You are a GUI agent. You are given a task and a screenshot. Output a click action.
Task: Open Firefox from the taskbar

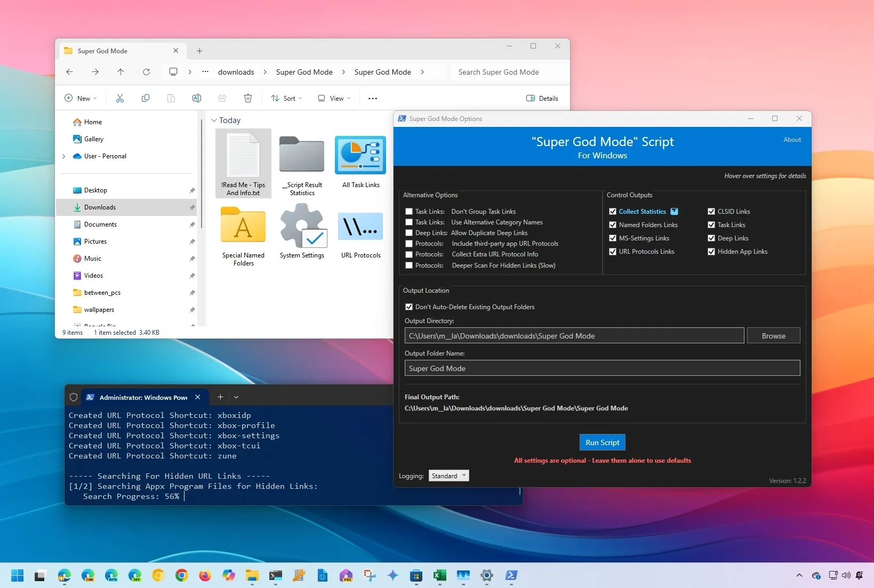[205, 575]
